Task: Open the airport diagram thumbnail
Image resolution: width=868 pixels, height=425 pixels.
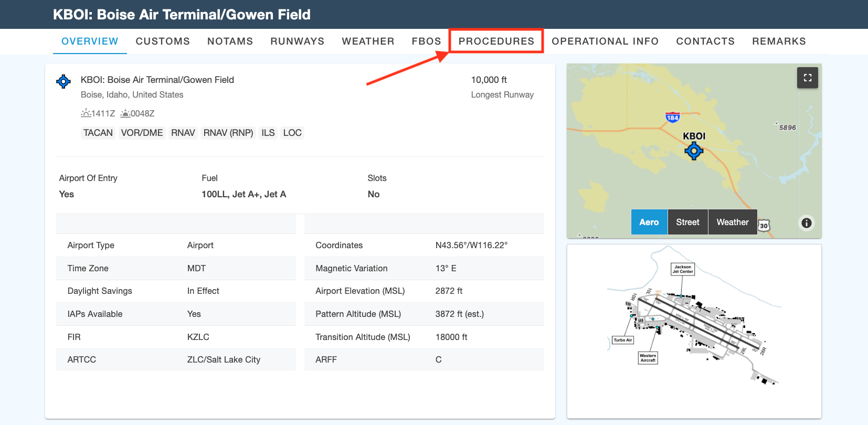Action: click(694, 331)
